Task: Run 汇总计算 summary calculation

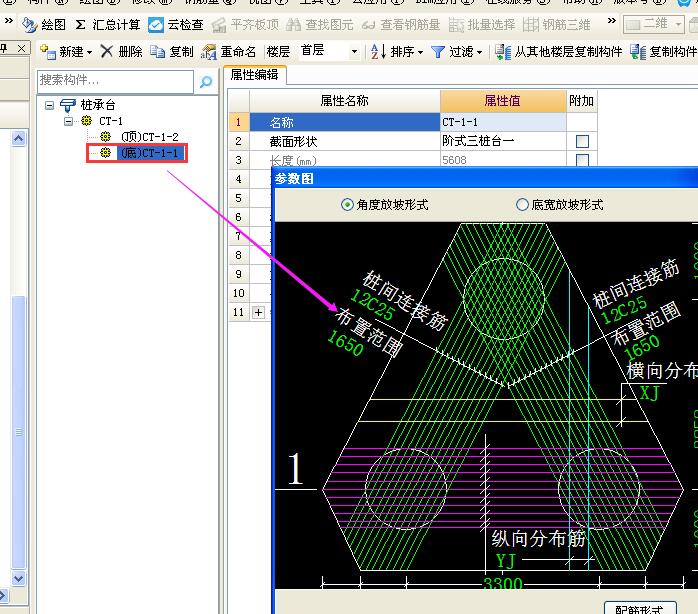Action: click(x=107, y=24)
